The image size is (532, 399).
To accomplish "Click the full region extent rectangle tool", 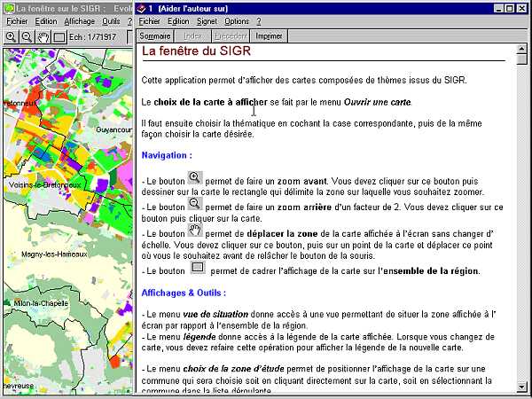I will 59,36.
